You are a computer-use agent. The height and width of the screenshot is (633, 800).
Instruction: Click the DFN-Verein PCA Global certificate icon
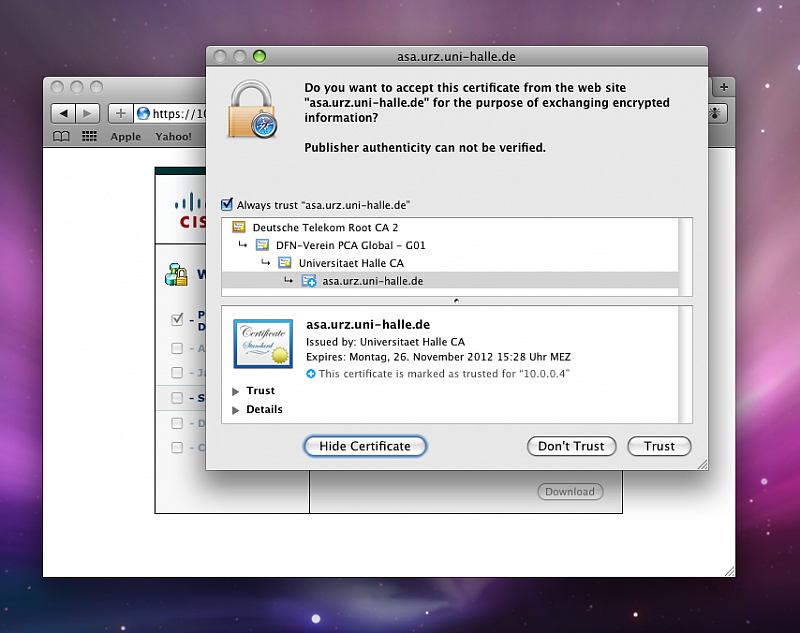pos(262,245)
